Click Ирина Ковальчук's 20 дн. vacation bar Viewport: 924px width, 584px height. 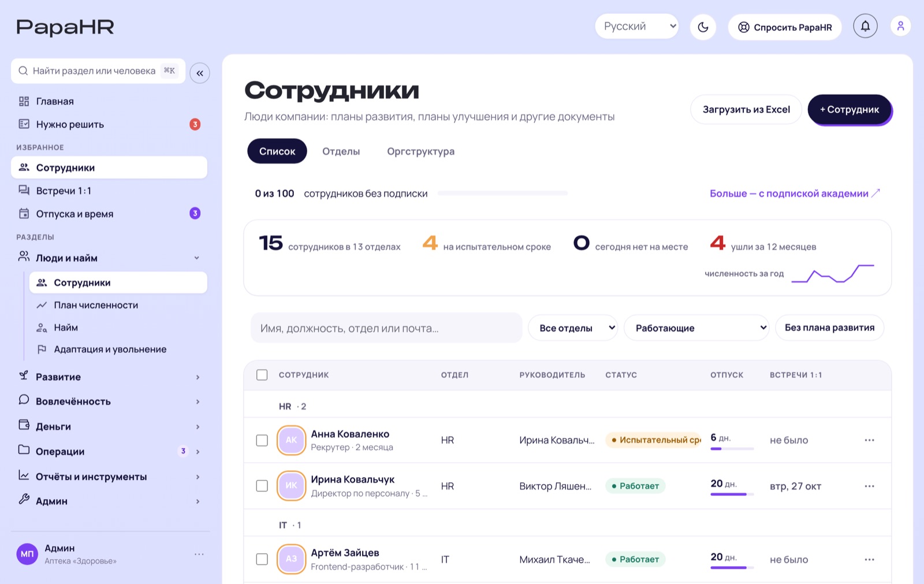(x=732, y=494)
